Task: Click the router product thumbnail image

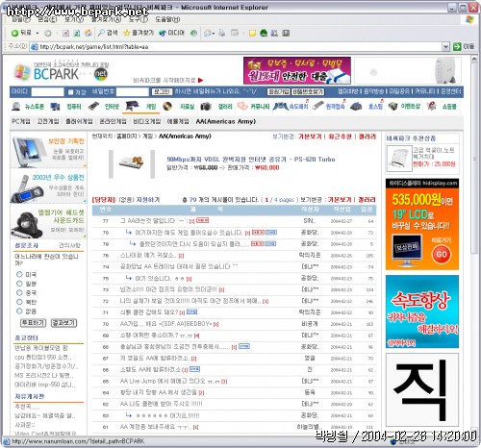Action: [131, 162]
